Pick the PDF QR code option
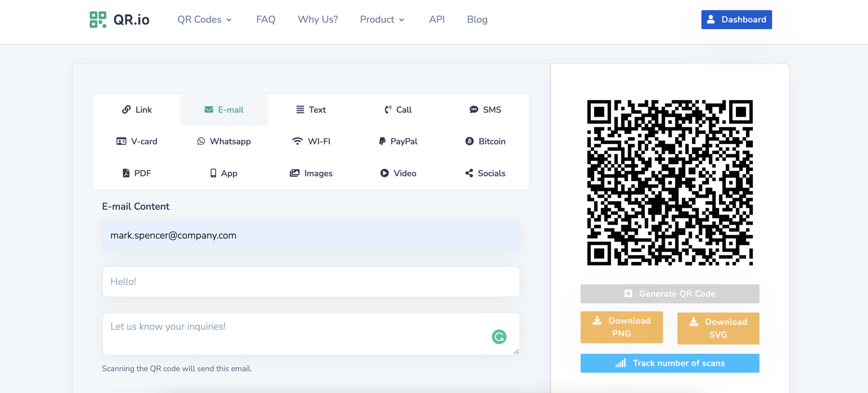This screenshot has width=868, height=393. pos(136,173)
